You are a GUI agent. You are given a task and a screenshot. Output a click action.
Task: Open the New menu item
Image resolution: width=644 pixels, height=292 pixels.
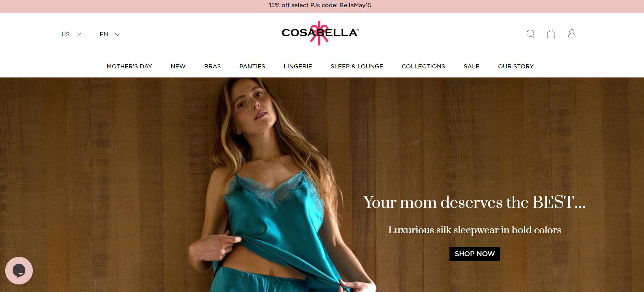(178, 66)
